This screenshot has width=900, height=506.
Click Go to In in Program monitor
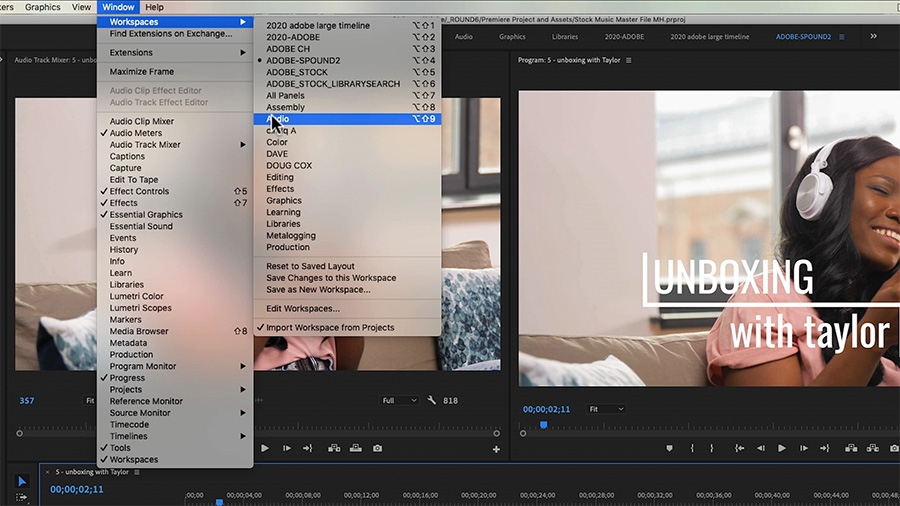click(739, 448)
